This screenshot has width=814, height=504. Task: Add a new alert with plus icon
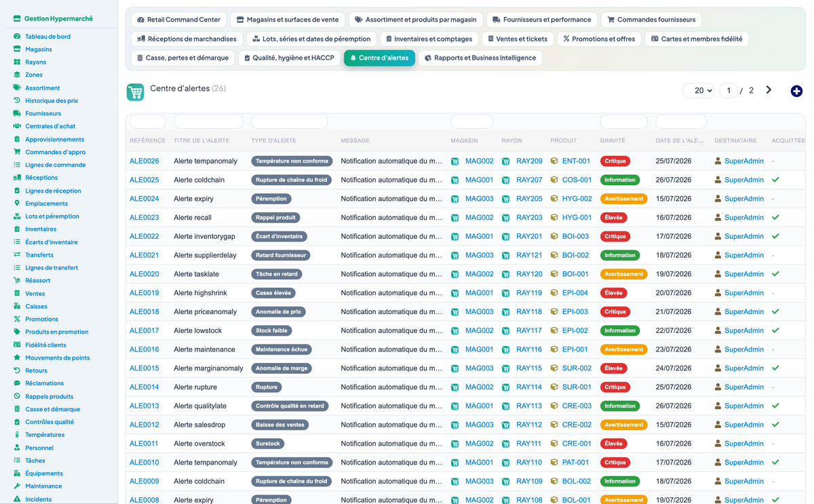coord(796,91)
